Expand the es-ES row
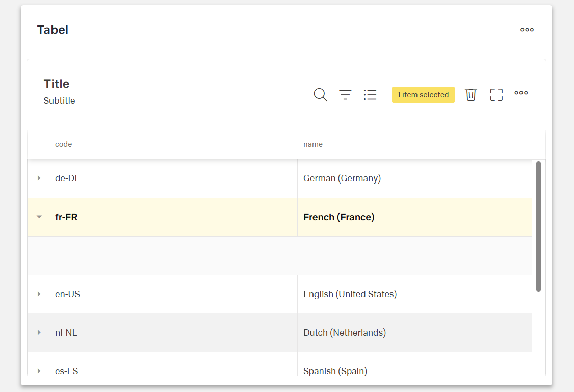574x392 pixels. click(x=39, y=371)
